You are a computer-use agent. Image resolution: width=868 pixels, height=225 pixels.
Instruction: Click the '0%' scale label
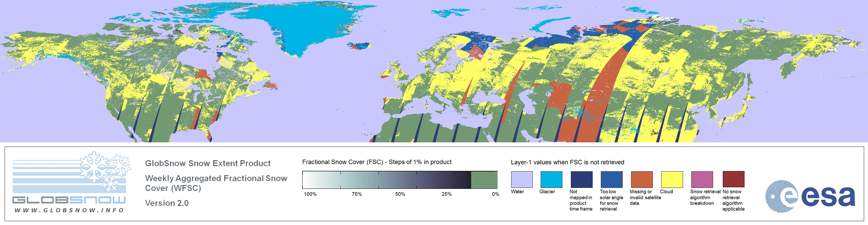(495, 194)
